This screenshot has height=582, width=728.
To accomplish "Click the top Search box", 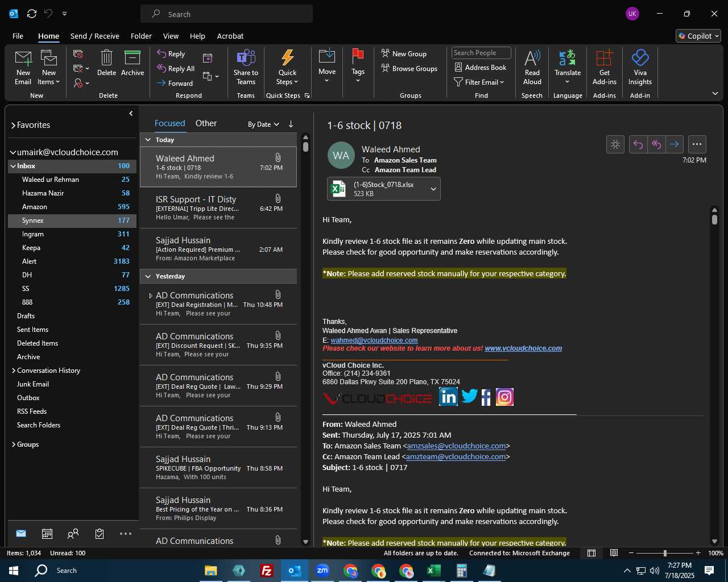I will [226, 14].
